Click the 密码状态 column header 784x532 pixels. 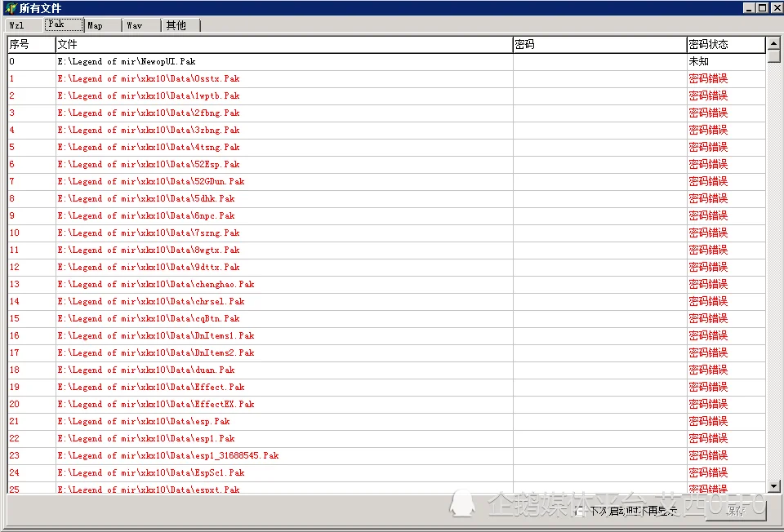725,44
